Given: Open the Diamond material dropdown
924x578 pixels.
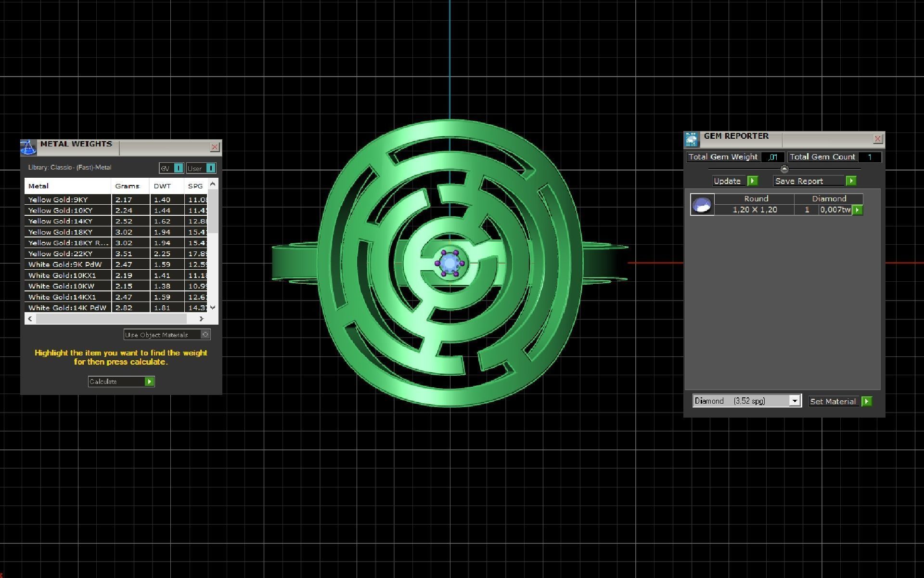Looking at the screenshot, I should pyautogui.click(x=795, y=401).
